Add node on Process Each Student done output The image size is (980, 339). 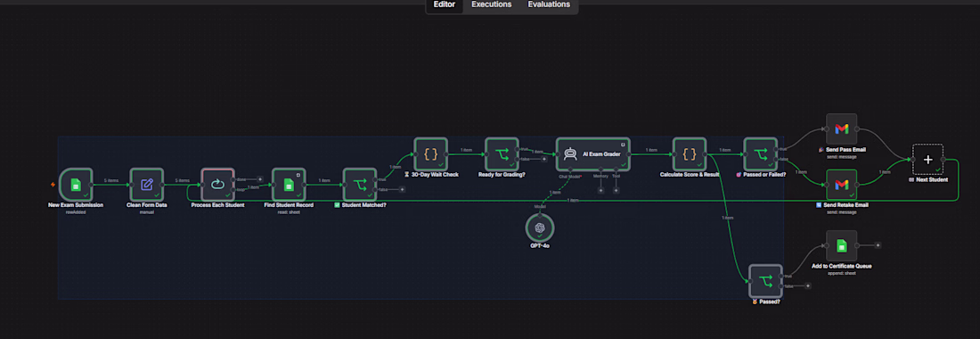click(x=260, y=179)
